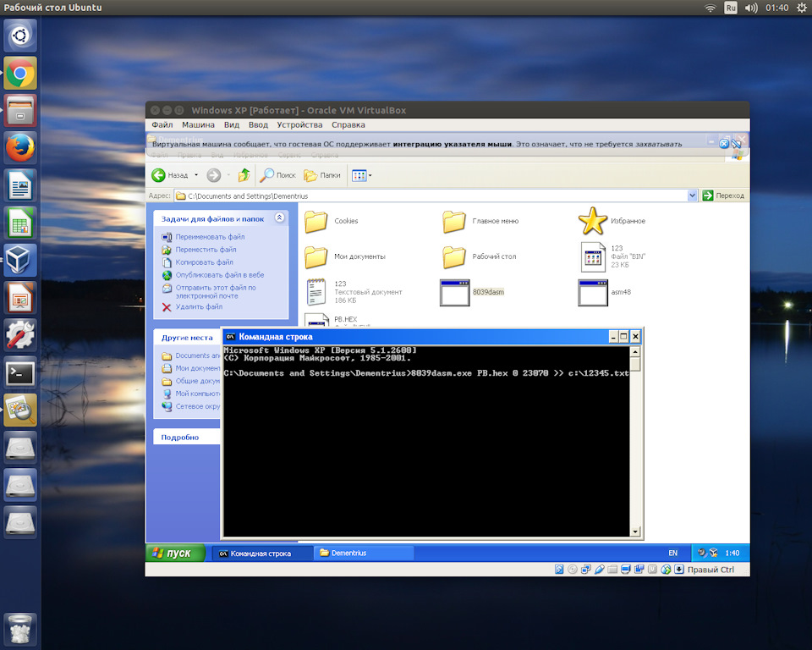Open the Вид menu in VirtualBox

[232, 125]
